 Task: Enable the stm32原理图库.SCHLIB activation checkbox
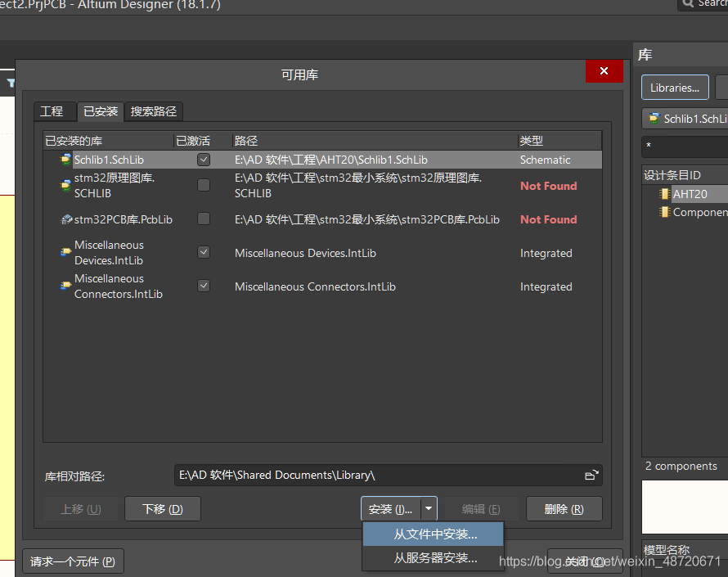(x=204, y=185)
